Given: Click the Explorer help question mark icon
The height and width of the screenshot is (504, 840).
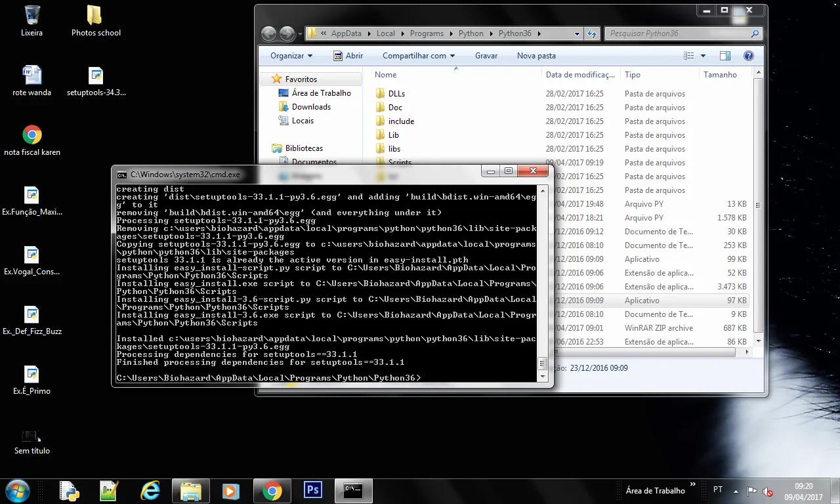Looking at the screenshot, I should pyautogui.click(x=749, y=56).
